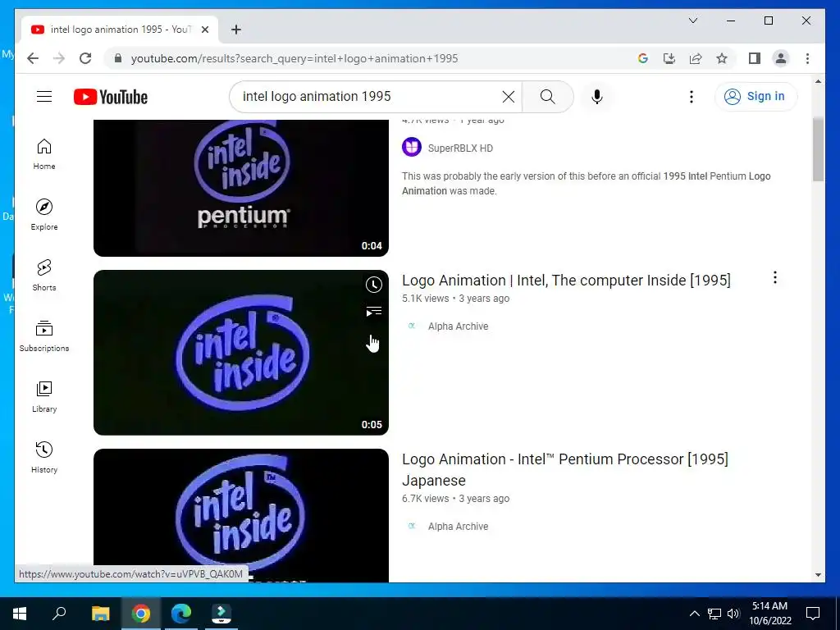
Task: Click the Google icon in address bar
Action: click(643, 58)
